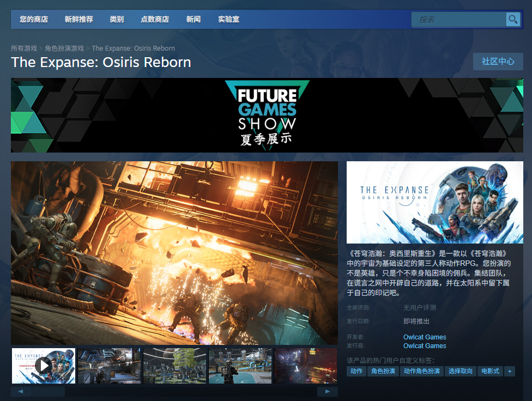Open the 类别 menu
The width and height of the screenshot is (532, 401).
pos(117,19)
